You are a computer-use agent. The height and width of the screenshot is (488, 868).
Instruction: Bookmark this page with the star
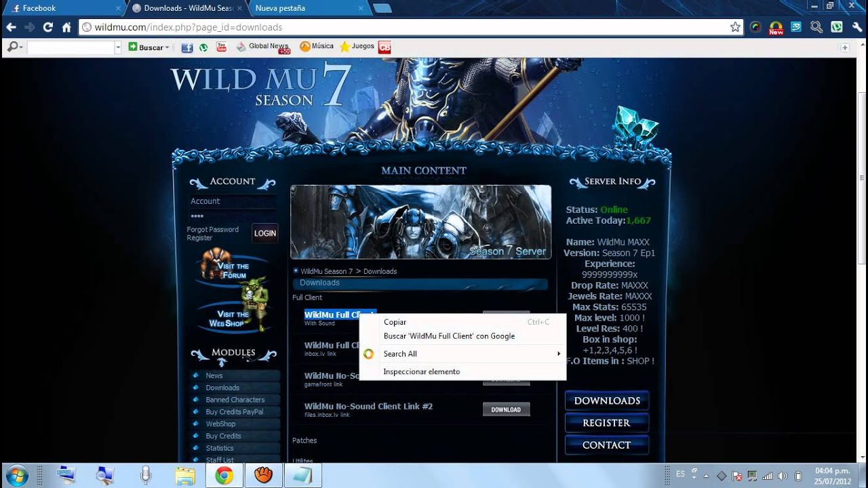point(735,27)
